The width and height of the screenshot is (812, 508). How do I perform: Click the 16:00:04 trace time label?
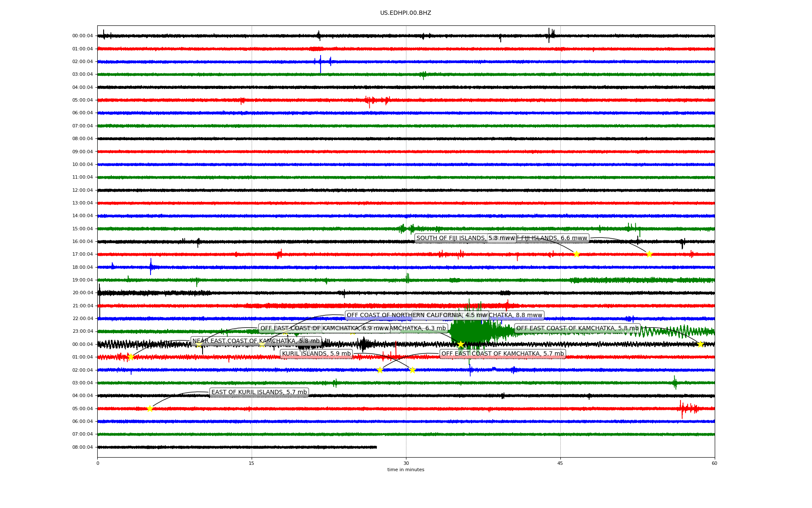(82, 241)
